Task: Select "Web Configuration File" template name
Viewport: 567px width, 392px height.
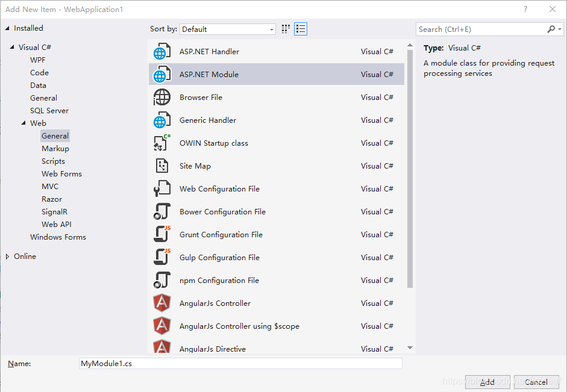Action: (x=219, y=189)
